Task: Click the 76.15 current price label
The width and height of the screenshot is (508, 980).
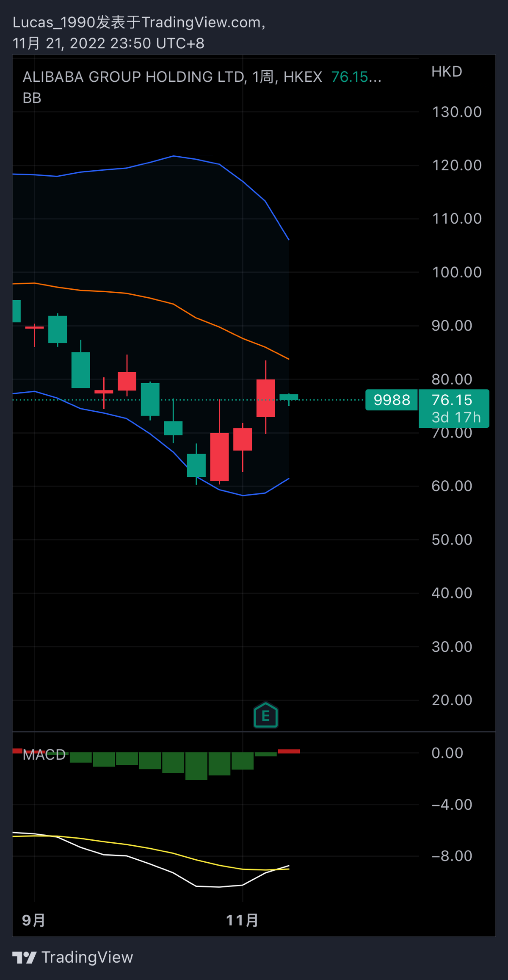Action: click(452, 400)
